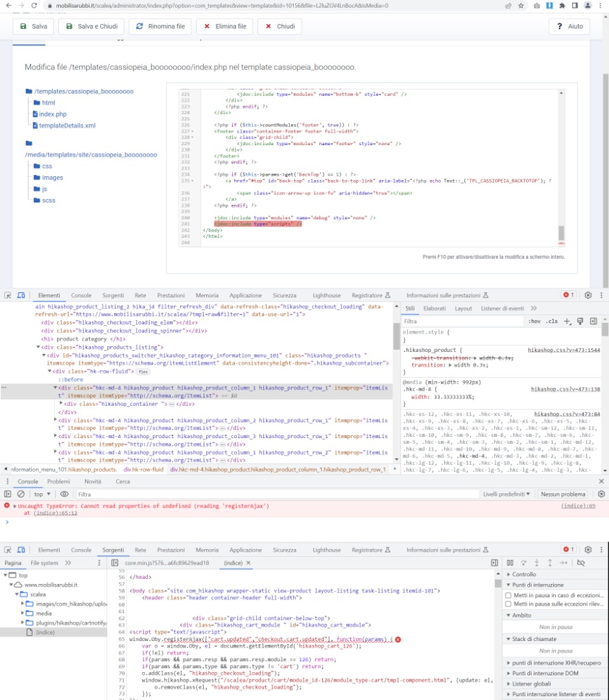Open the Chrome extensions puzzle icon

562,6
